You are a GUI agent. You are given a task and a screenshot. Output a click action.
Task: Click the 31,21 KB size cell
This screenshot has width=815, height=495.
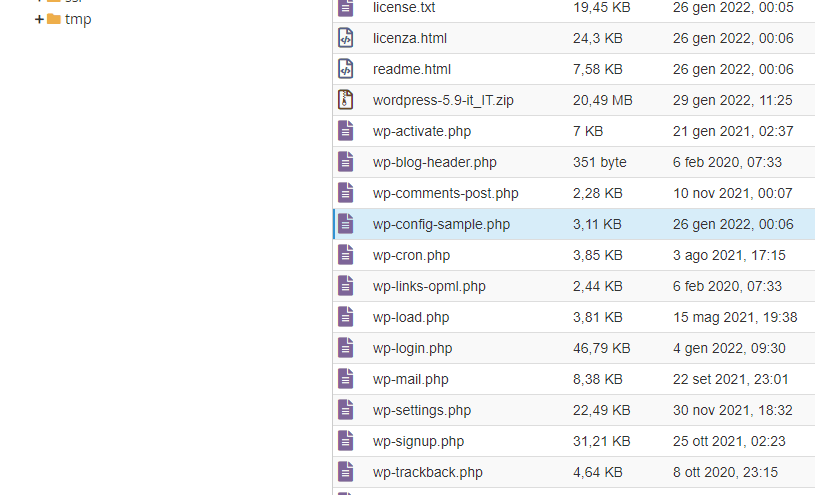(x=601, y=441)
